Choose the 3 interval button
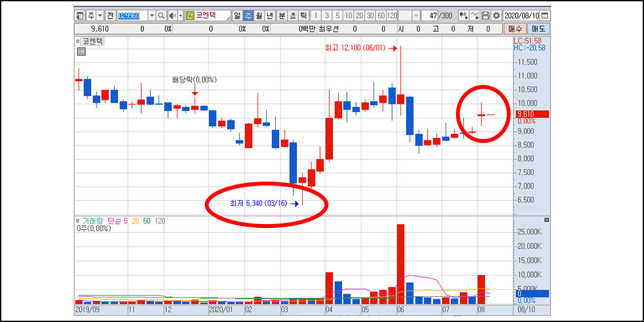 [327, 15]
